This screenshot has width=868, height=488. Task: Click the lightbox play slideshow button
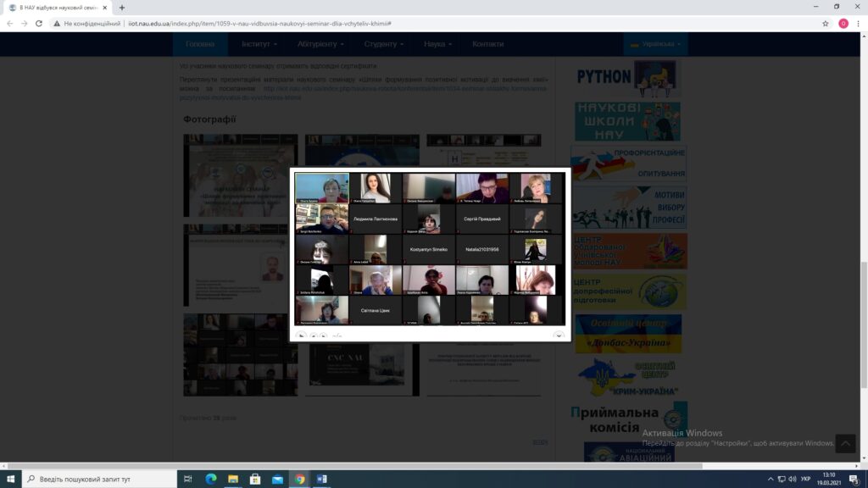[x=302, y=335]
